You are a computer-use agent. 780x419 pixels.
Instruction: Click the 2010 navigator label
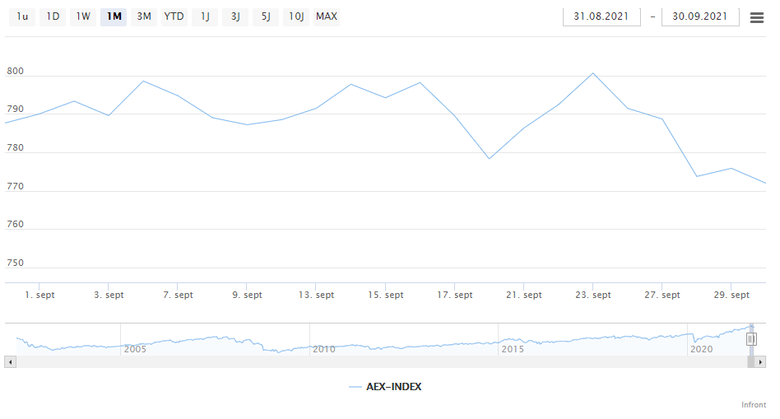click(x=324, y=349)
